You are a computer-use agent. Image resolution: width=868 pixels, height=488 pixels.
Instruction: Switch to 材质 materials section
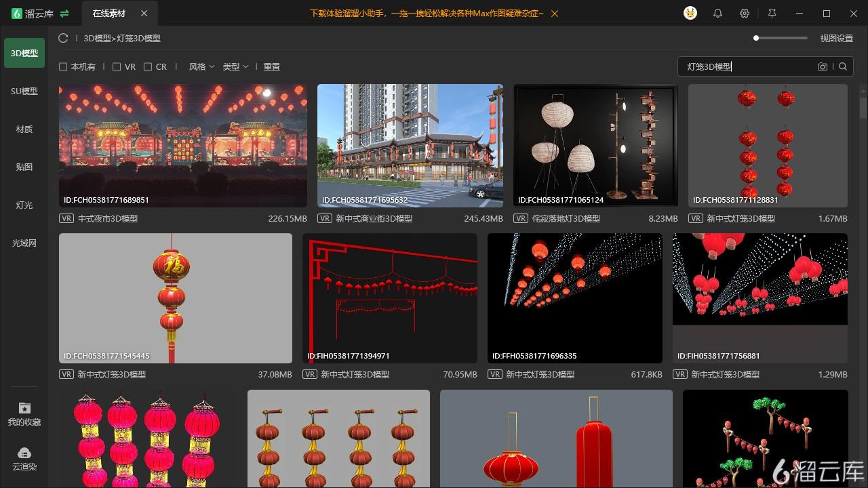coord(24,129)
